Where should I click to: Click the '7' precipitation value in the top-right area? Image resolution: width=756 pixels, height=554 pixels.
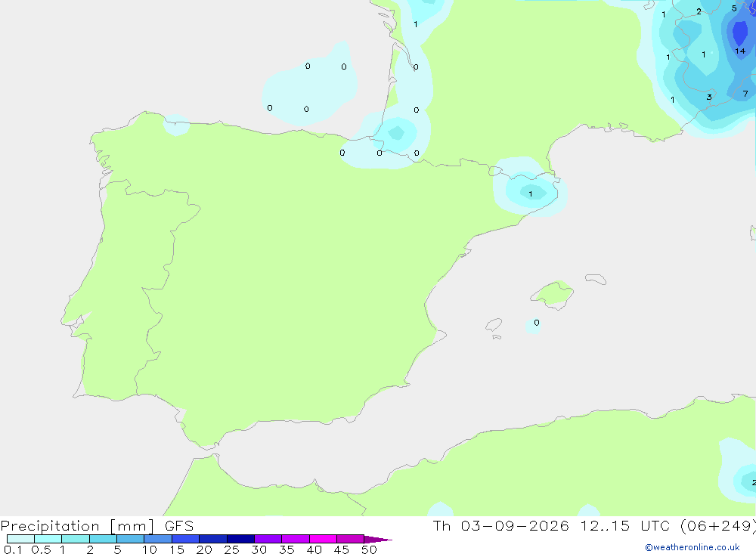[745, 94]
